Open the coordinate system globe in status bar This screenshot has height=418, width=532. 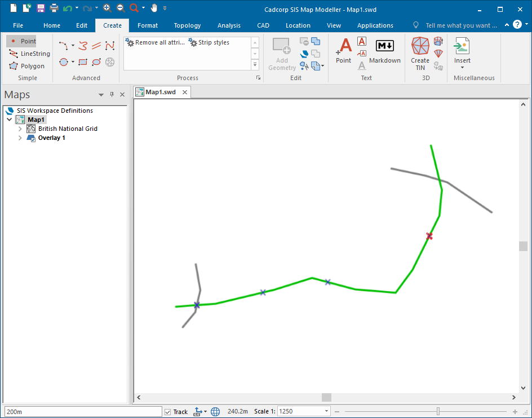[215, 411]
